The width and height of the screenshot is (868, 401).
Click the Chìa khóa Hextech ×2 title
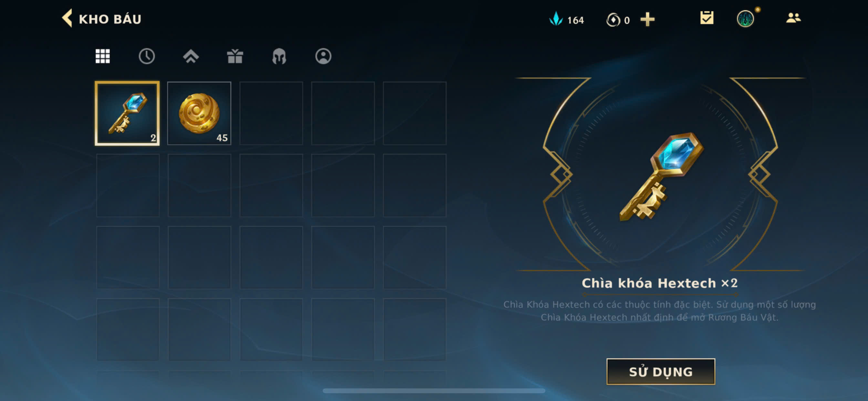pyautogui.click(x=659, y=283)
